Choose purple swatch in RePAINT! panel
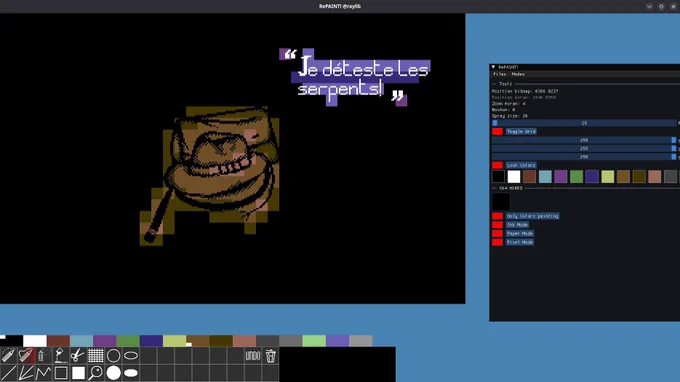Image resolution: width=680 pixels, height=382 pixels. coord(561,176)
